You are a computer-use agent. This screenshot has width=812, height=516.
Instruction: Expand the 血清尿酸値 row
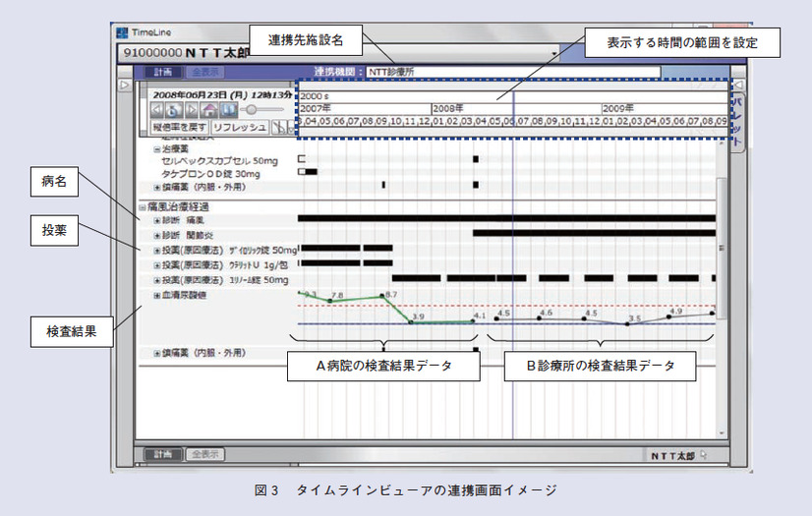pyautogui.click(x=157, y=296)
